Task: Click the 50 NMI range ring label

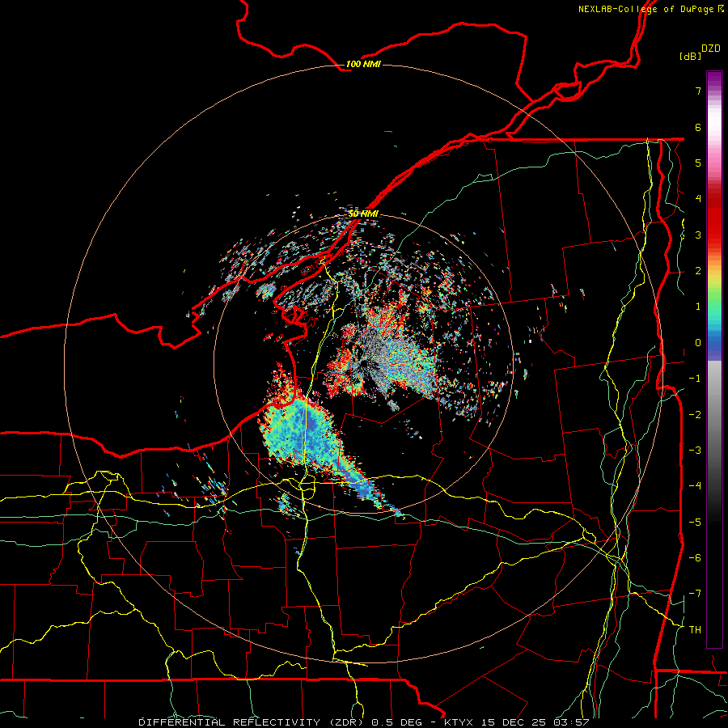Action: [363, 214]
